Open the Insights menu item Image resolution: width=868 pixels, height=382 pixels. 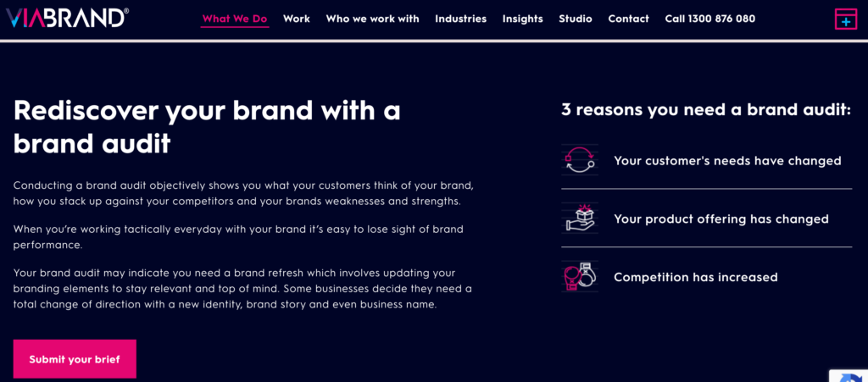pos(522,19)
